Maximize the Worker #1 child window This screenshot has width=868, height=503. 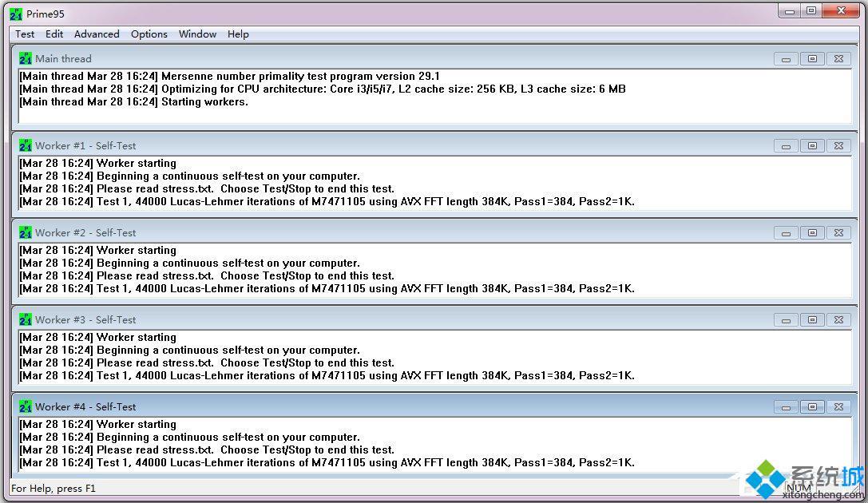(812, 145)
